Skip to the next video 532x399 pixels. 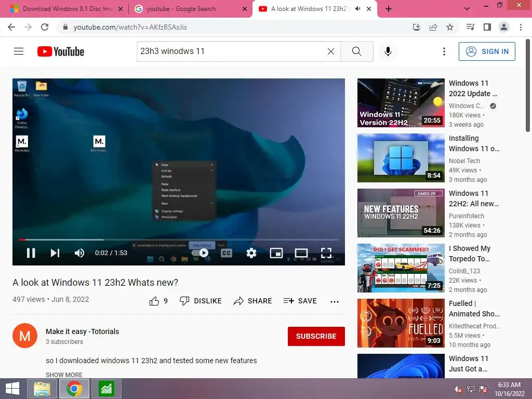coord(55,253)
